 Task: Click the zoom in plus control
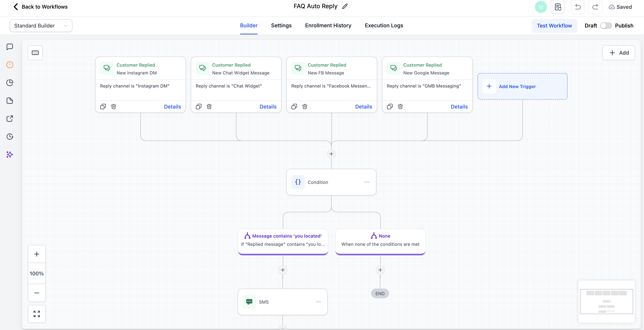coord(37,254)
